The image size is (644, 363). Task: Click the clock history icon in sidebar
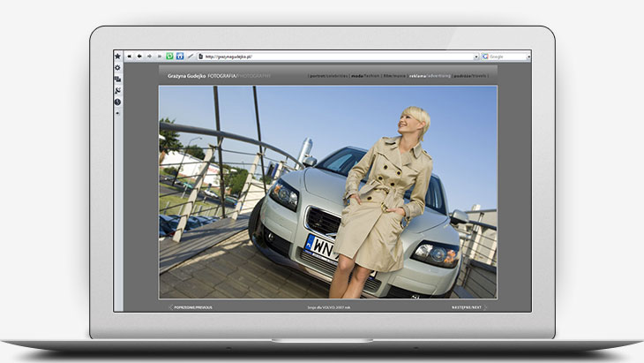[x=117, y=102]
